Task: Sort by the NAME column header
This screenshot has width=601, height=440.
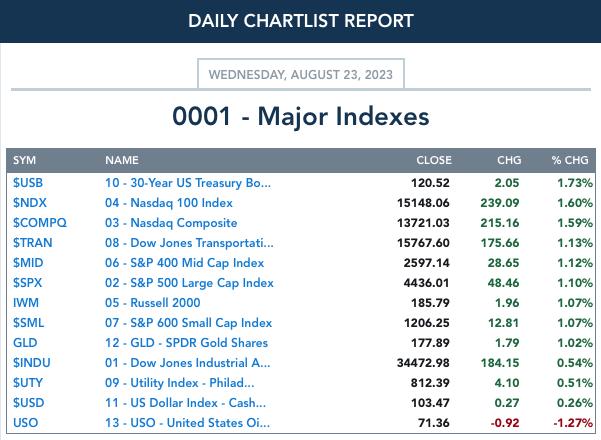Action: point(122,160)
